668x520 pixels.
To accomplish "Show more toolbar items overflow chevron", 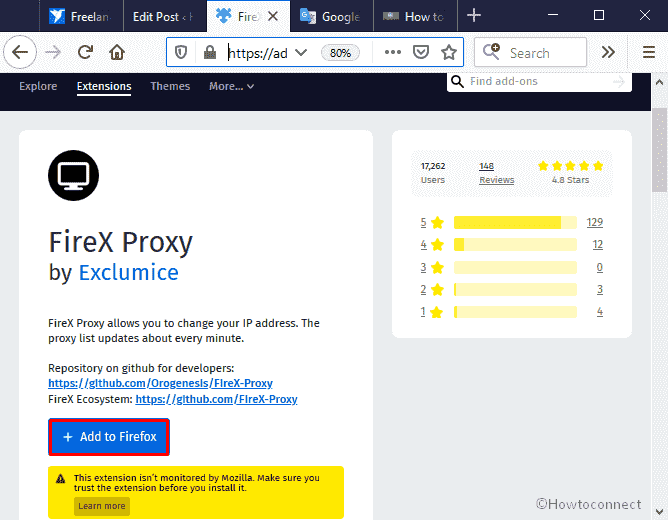I will 609,52.
